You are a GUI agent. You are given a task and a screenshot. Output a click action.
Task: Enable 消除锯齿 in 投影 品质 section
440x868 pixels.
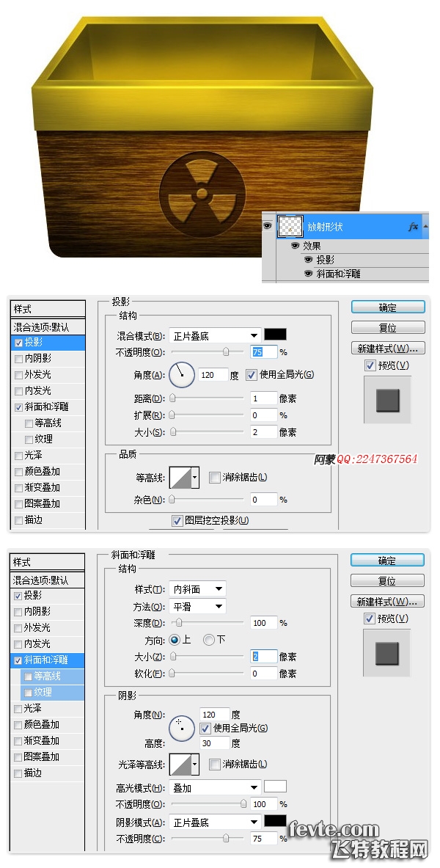click(x=215, y=477)
